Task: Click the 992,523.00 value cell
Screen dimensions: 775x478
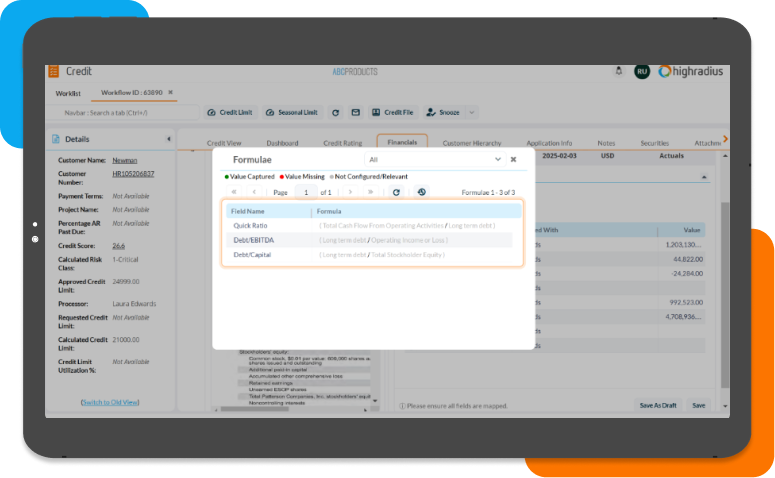Action: (681, 302)
